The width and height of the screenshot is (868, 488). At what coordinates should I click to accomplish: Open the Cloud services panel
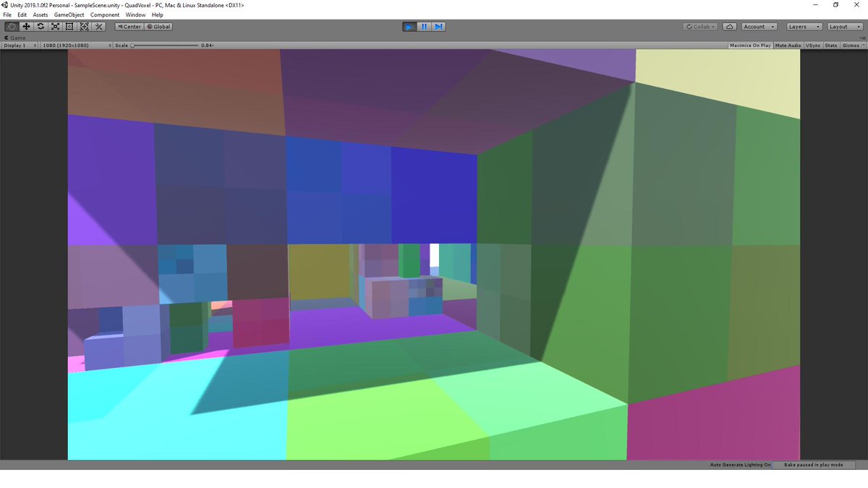tap(730, 27)
